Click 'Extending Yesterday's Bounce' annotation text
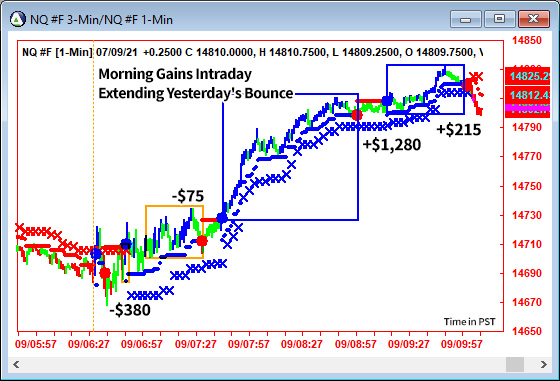560x381 pixels. click(196, 93)
